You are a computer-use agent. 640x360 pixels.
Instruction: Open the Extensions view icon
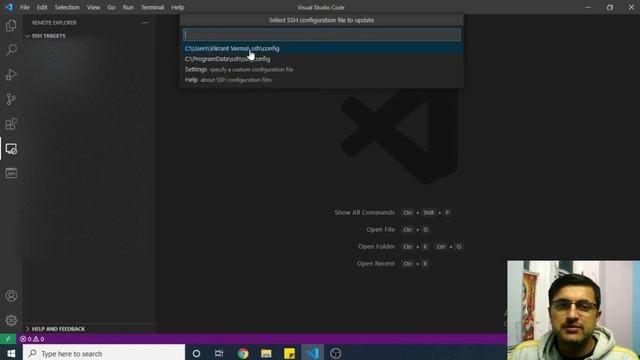tap(11, 124)
